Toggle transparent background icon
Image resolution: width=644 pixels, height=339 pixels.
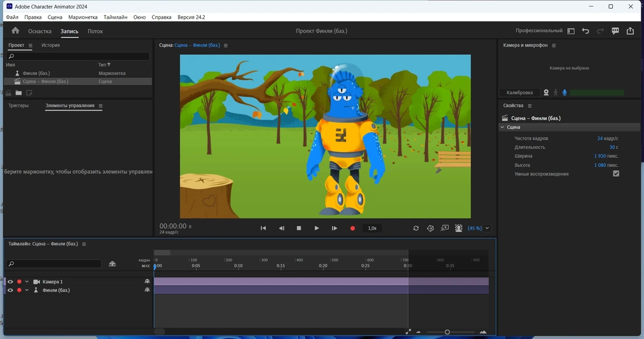459,228
